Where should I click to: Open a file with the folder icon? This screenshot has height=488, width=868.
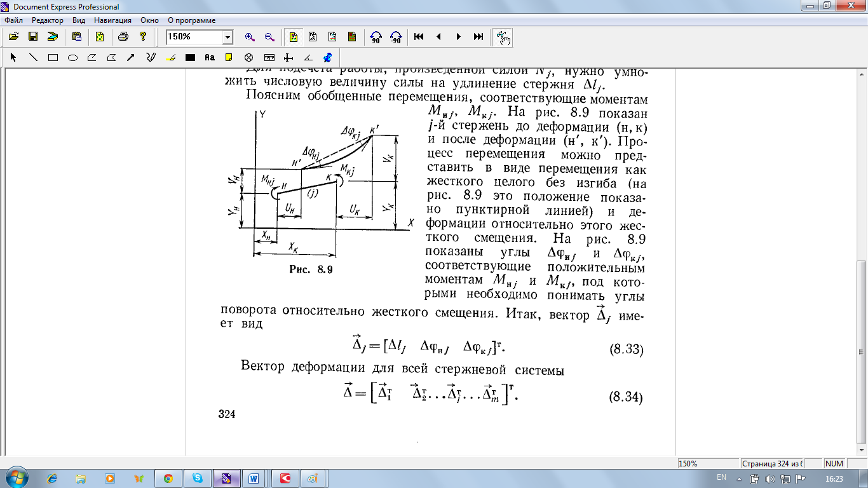pos(13,37)
